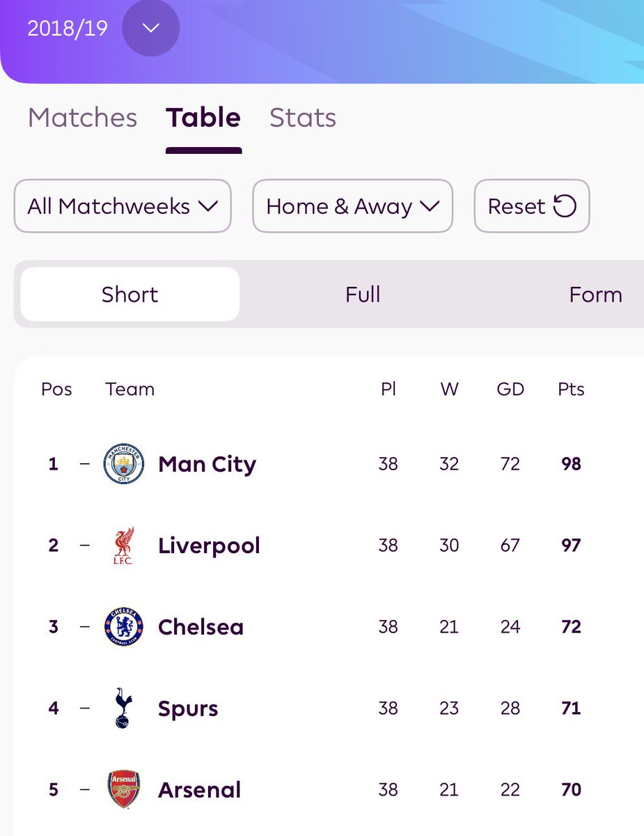Open the Stats tab
The image size is (644, 836).
pos(303,118)
